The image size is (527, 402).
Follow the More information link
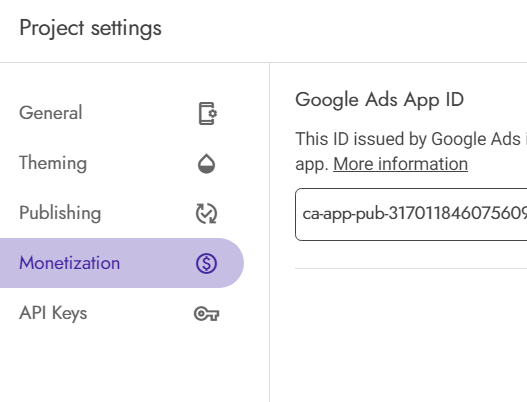click(400, 164)
